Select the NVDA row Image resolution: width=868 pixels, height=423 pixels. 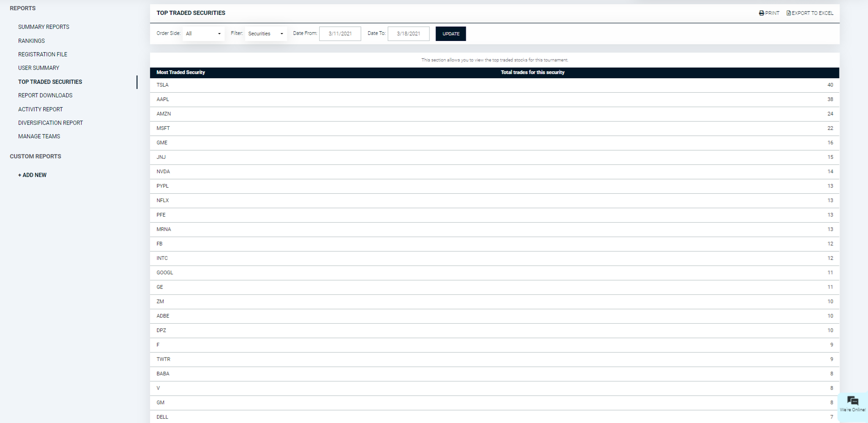495,171
